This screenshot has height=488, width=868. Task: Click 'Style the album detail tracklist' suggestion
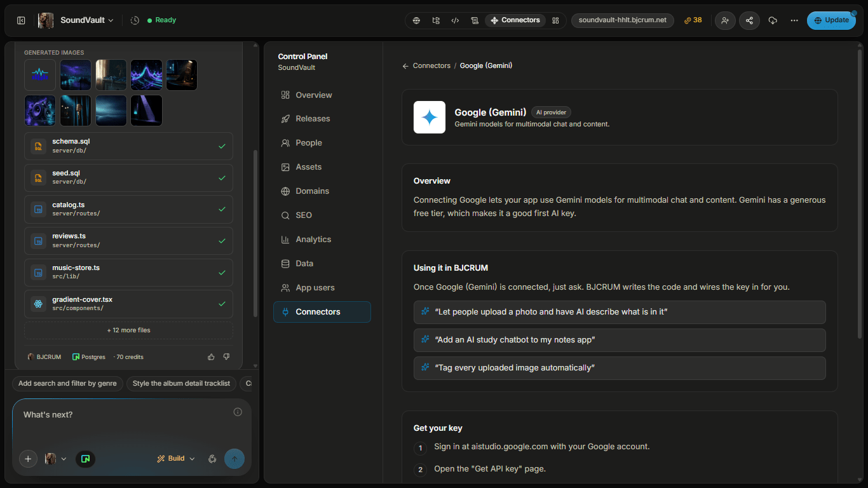[x=182, y=384]
